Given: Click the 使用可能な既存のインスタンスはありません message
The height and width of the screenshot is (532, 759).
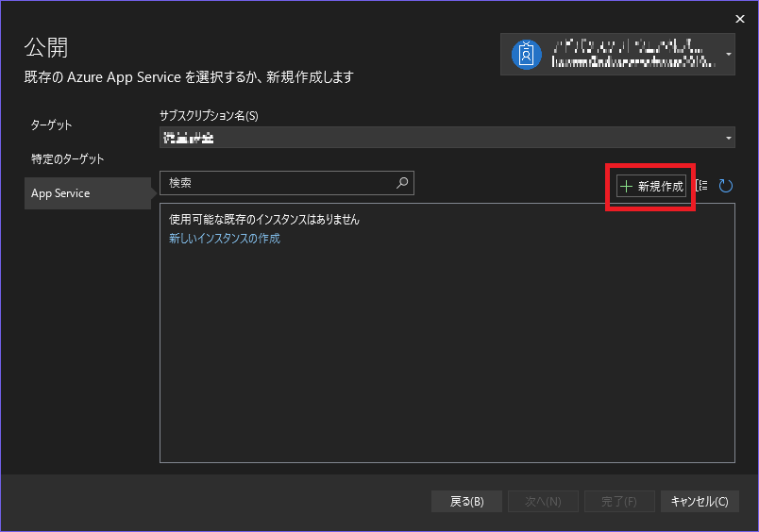Looking at the screenshot, I should click(x=263, y=220).
